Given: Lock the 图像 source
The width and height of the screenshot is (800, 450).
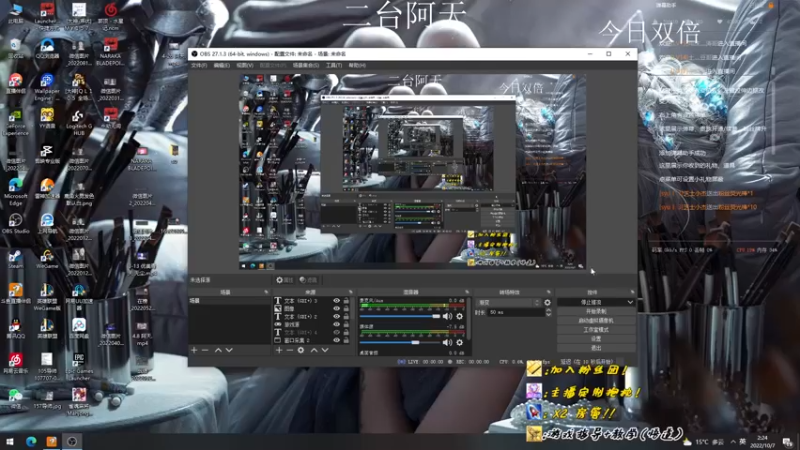Looking at the screenshot, I should (x=346, y=309).
